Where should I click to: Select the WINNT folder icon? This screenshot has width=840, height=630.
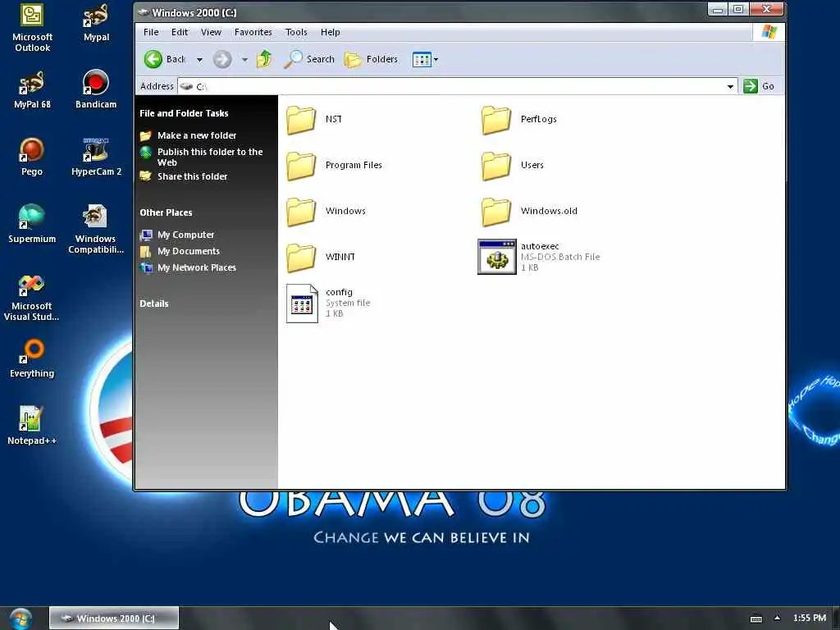click(x=301, y=258)
